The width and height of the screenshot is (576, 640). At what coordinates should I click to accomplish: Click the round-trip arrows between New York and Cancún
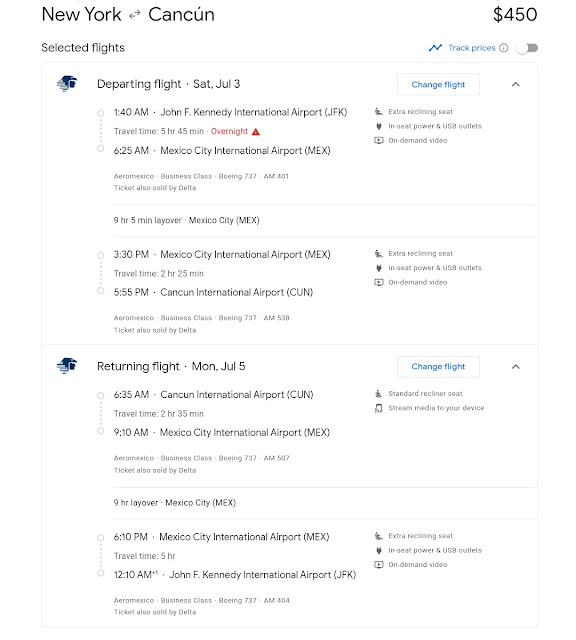[135, 15]
